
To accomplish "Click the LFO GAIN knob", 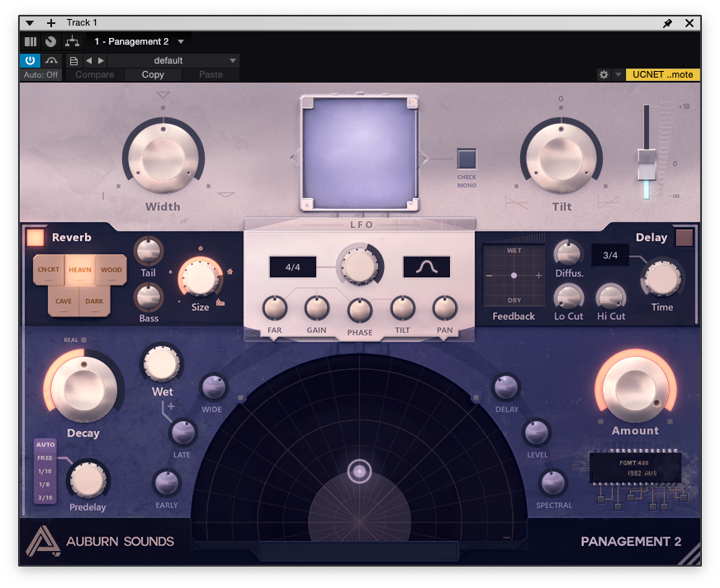I will click(x=317, y=308).
